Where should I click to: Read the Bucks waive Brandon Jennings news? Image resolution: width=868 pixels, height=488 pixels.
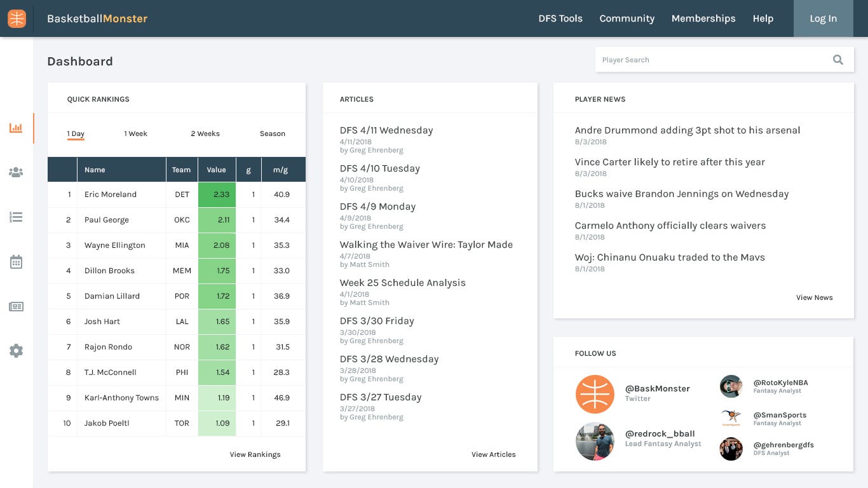682,194
